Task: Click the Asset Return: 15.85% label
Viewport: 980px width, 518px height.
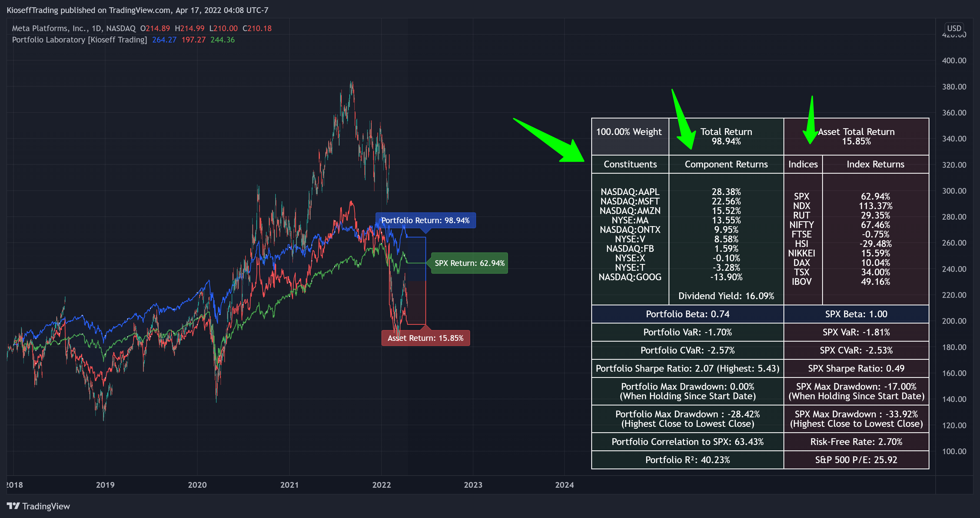Action: (x=425, y=338)
